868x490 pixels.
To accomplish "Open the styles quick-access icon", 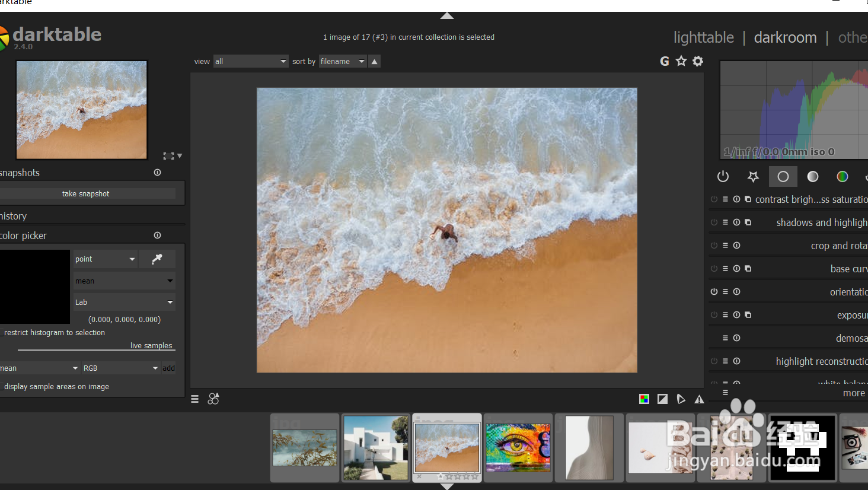I will tap(213, 399).
